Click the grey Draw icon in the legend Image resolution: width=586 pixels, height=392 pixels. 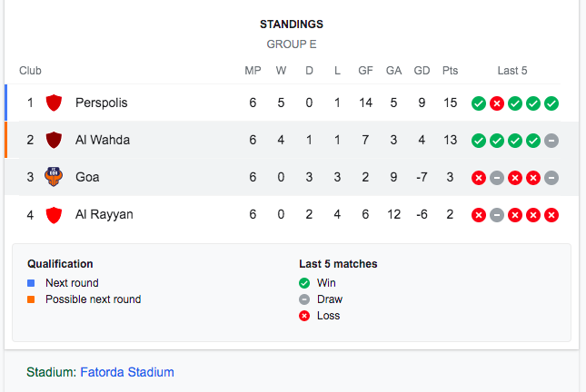click(x=304, y=299)
